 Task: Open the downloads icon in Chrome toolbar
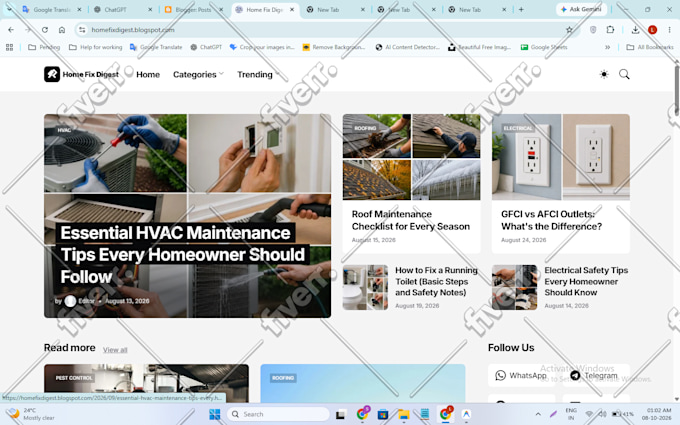click(x=635, y=29)
